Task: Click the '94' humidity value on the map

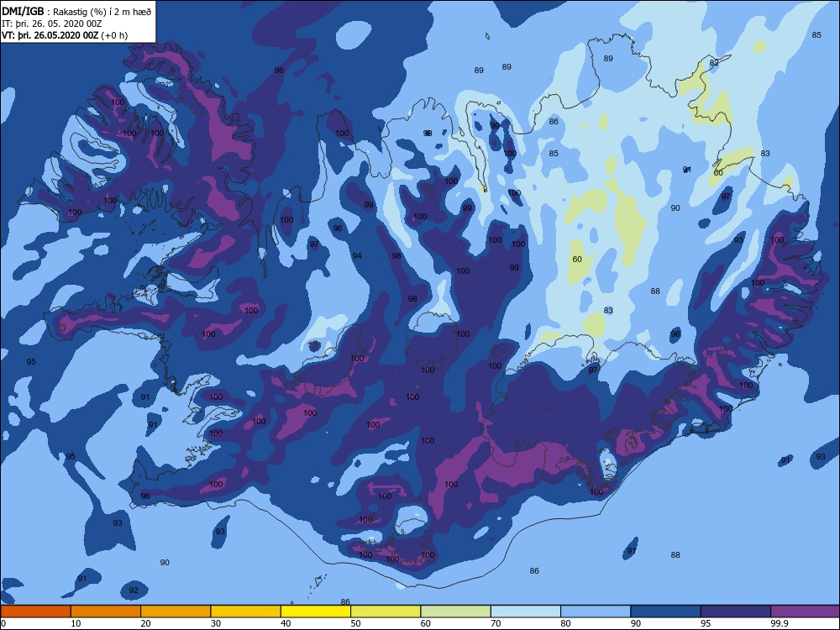Action: [x=357, y=255]
